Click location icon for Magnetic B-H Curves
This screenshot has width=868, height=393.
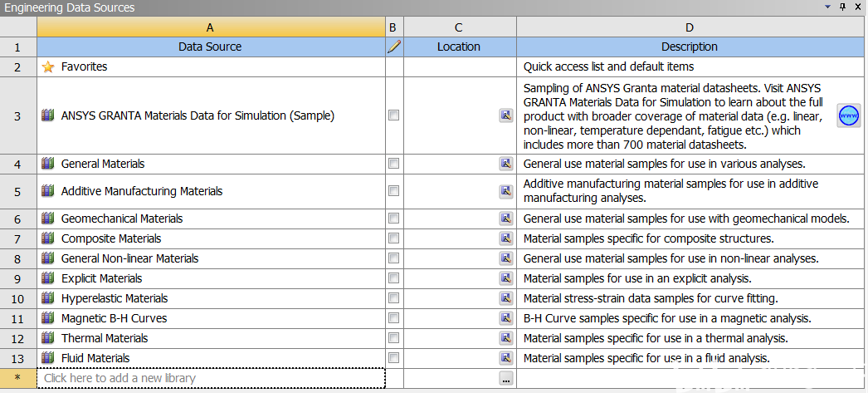click(x=506, y=318)
